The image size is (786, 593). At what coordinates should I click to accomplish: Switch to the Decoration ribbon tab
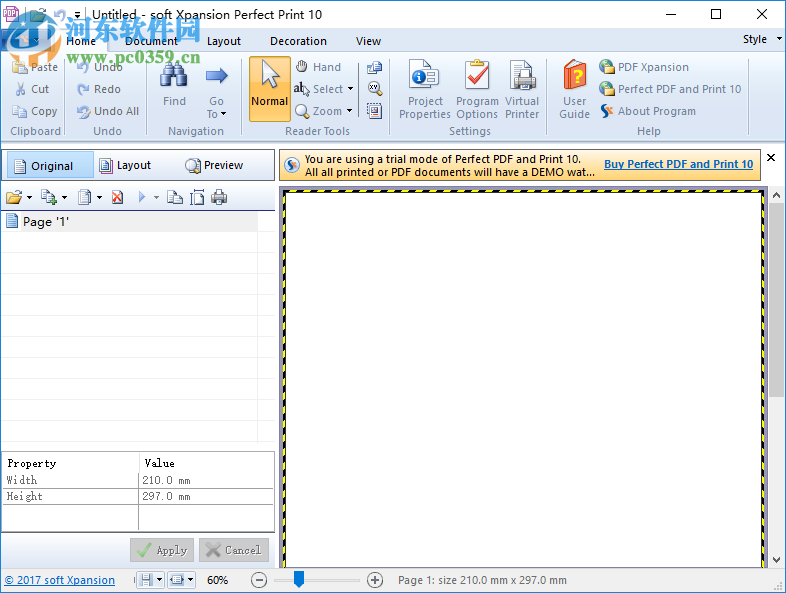298,41
